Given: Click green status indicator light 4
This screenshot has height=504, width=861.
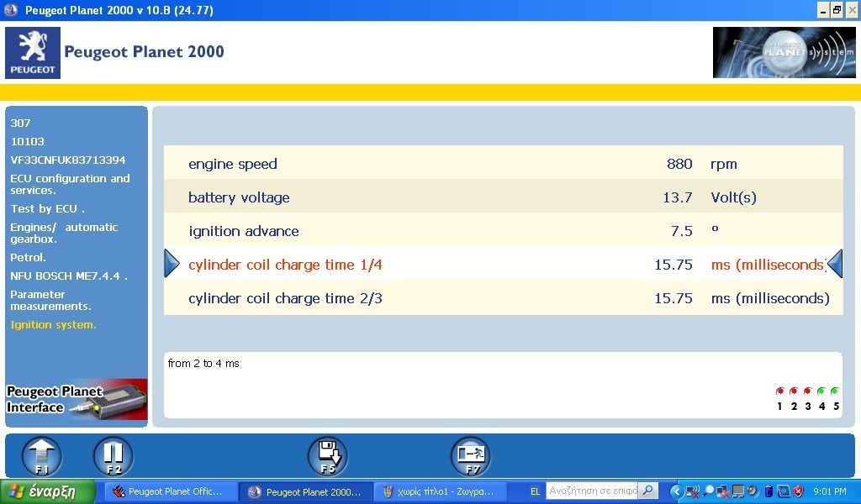Looking at the screenshot, I should [x=821, y=391].
